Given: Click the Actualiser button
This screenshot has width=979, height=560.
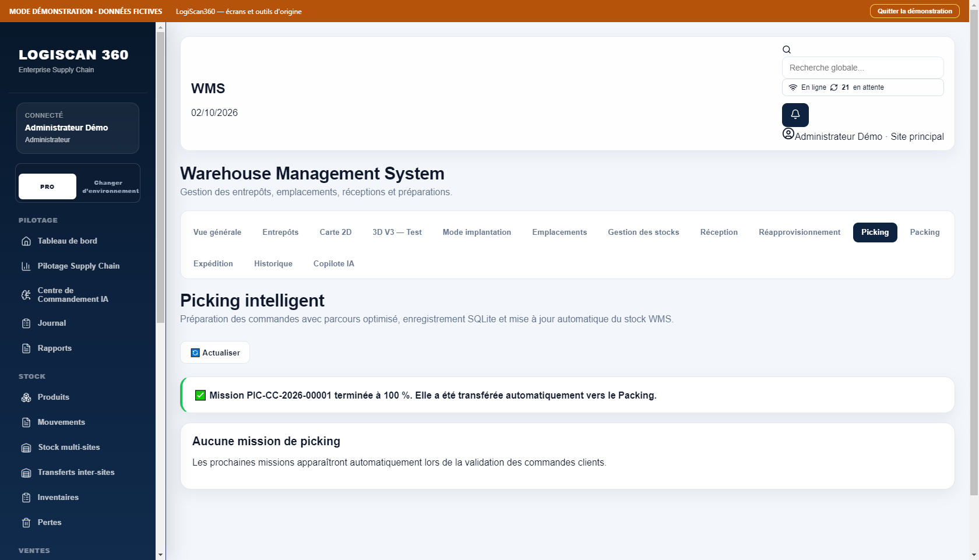Looking at the screenshot, I should point(215,353).
